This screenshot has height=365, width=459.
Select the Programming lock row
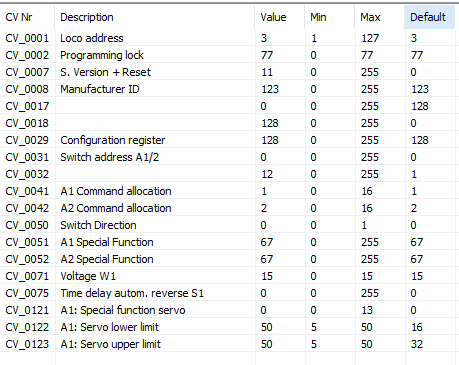[x=228, y=55]
